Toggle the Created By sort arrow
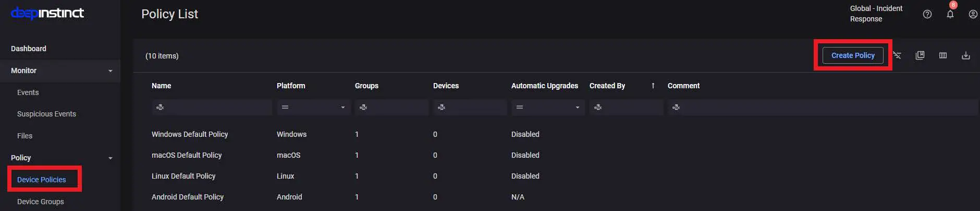The image size is (980, 211). tap(653, 86)
